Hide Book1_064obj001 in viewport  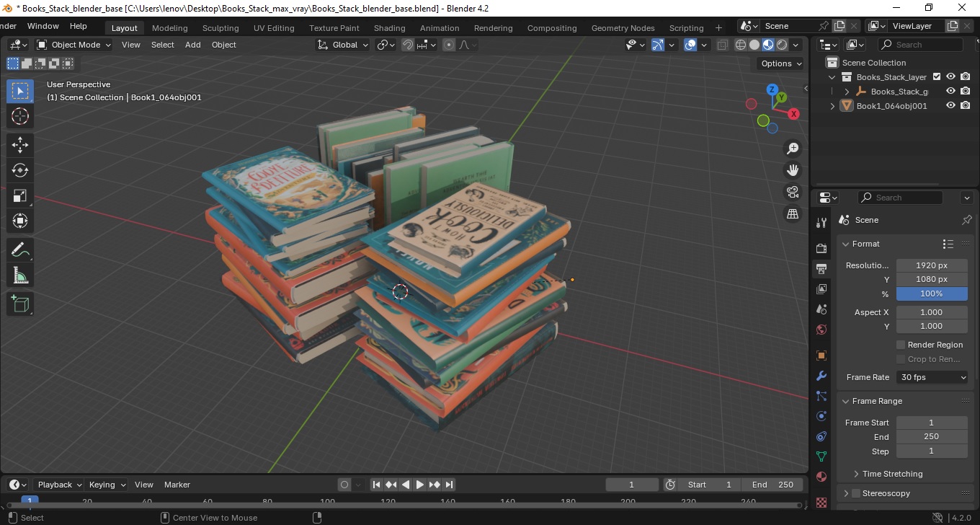950,105
